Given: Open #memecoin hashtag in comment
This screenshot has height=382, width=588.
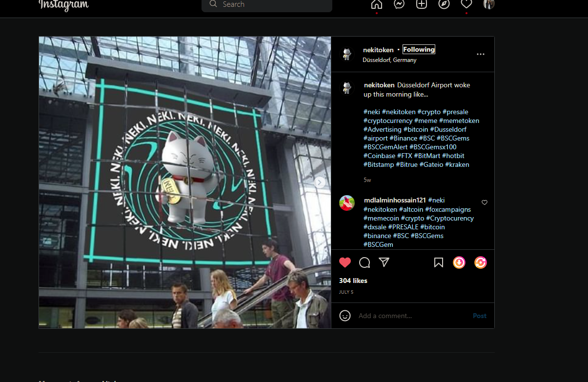Looking at the screenshot, I should tap(381, 218).
